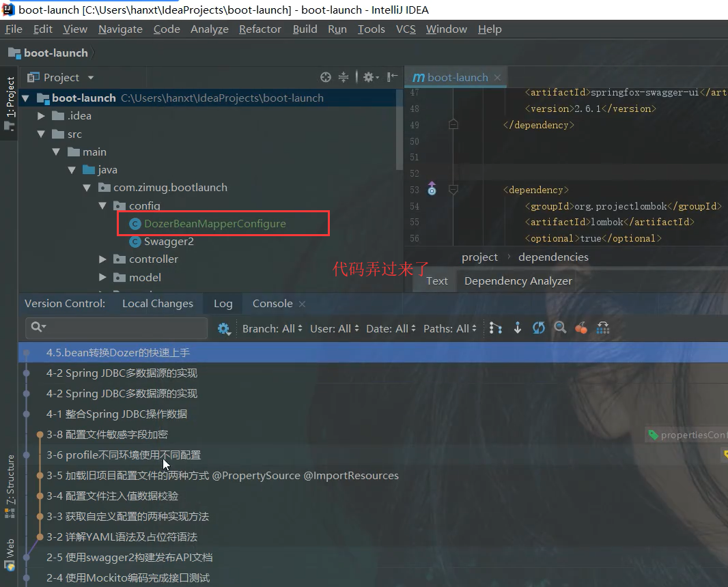Click the IntelliSort branch icon in log toolbar
The height and width of the screenshot is (587, 728).
pos(495,328)
